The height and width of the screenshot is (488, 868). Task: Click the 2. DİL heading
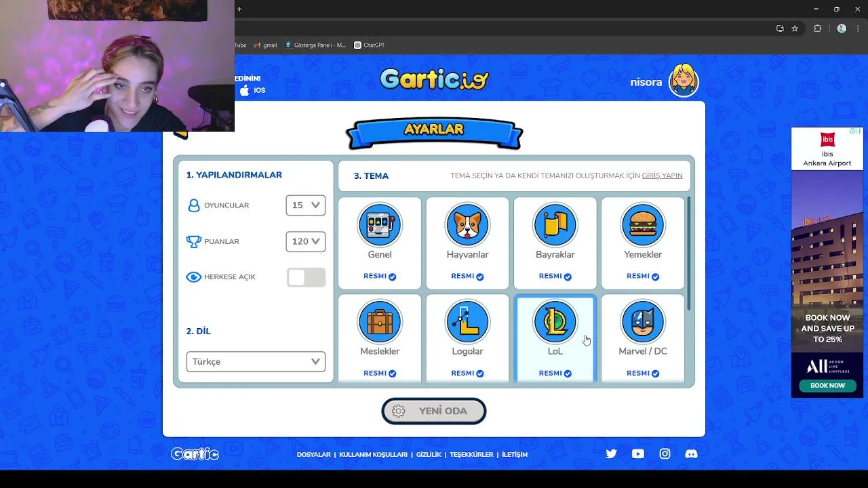tap(199, 331)
